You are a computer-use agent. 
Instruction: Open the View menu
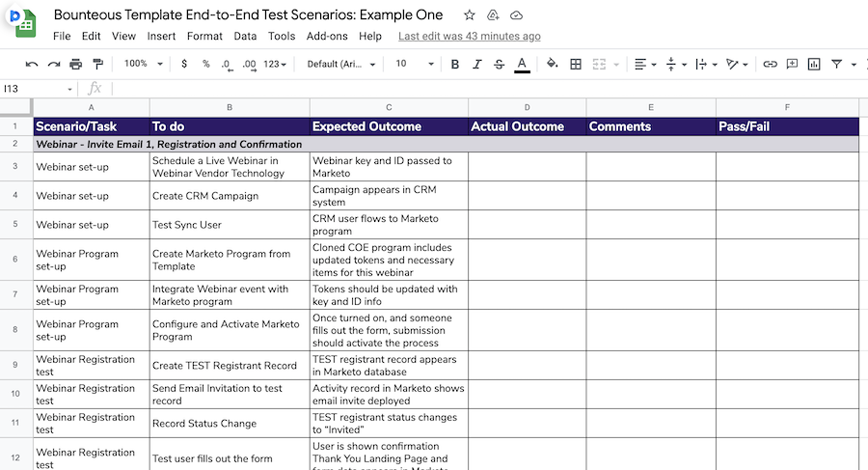tap(123, 36)
